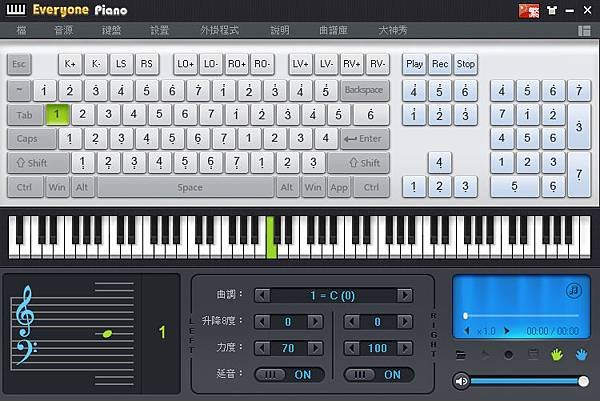Image resolution: width=600 pixels, height=401 pixels.
Task: Click the RS key button
Action: [147, 64]
